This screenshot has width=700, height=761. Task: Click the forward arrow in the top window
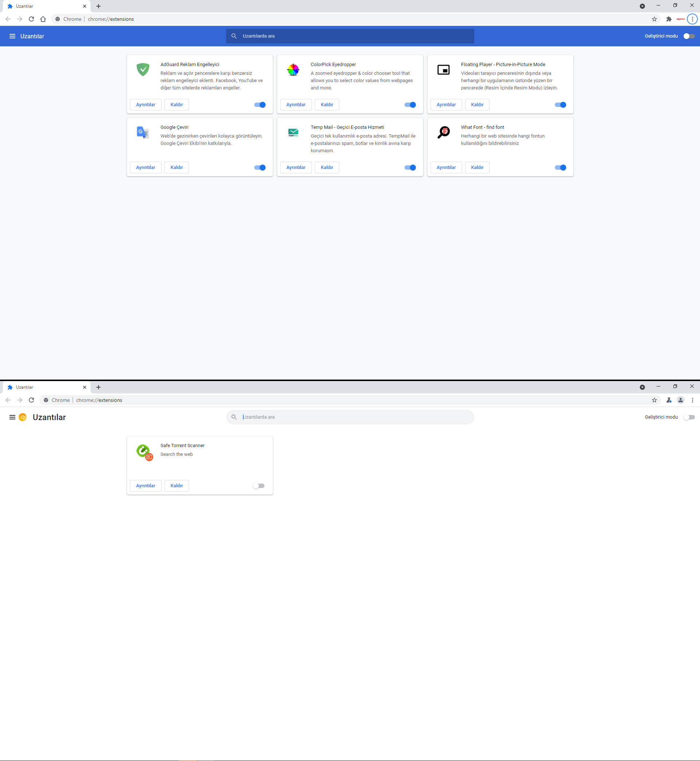pos(20,19)
